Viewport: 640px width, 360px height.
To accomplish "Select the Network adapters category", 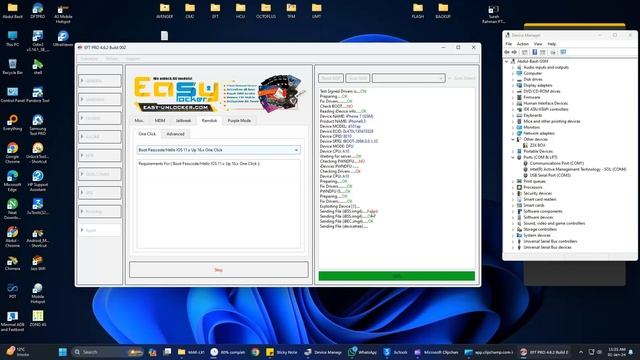I will click(x=539, y=133).
